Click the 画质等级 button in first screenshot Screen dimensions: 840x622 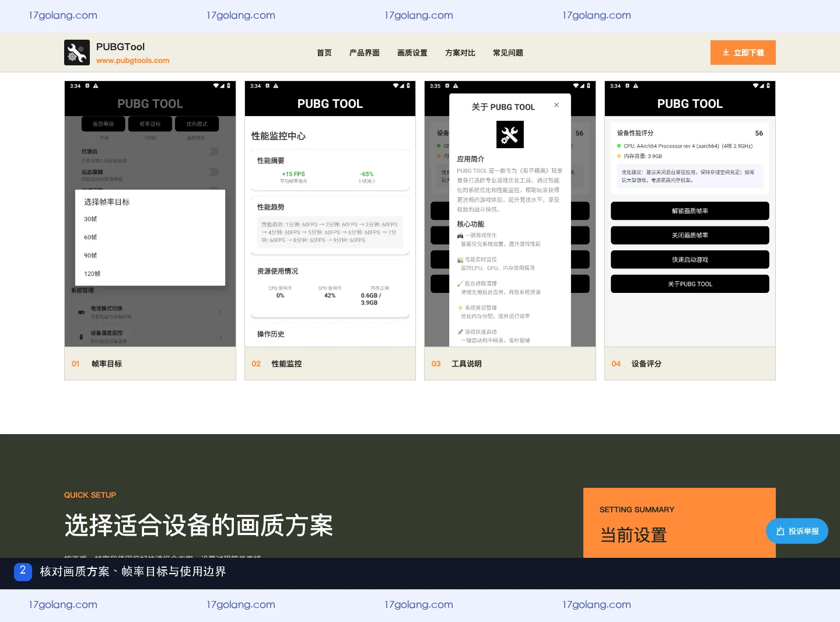tap(103, 124)
